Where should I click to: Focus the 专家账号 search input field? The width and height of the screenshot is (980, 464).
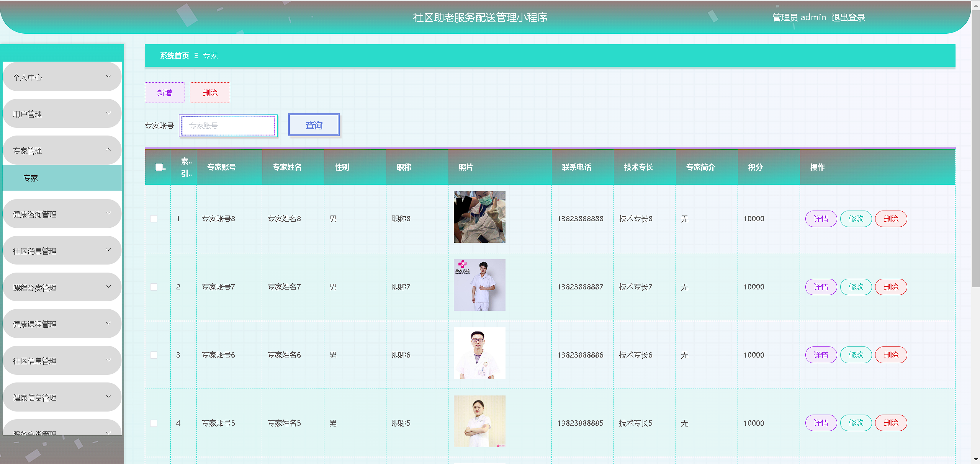(x=228, y=126)
